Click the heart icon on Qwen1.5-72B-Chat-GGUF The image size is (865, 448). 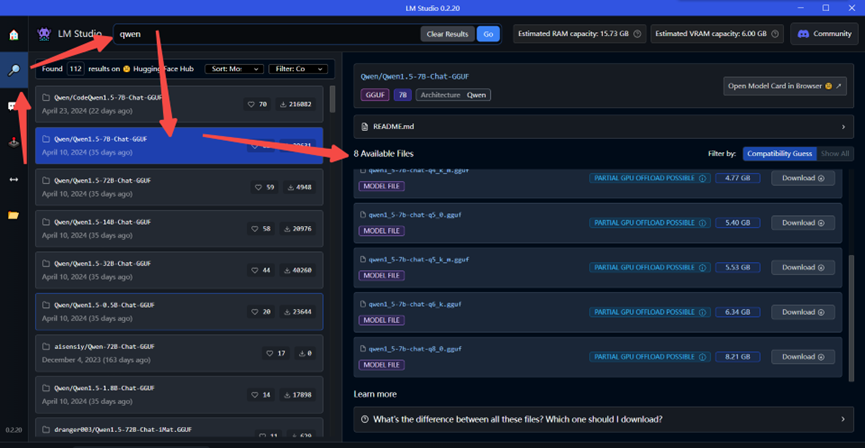(259, 187)
